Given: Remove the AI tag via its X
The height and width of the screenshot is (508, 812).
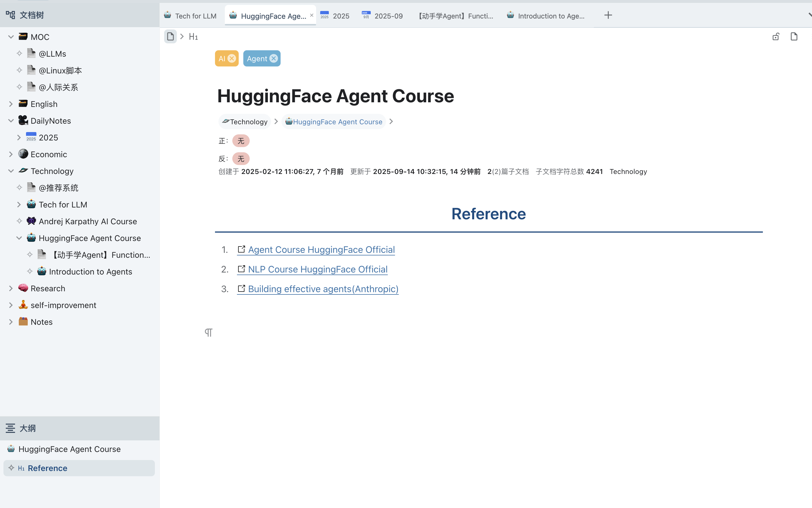Looking at the screenshot, I should tap(232, 58).
